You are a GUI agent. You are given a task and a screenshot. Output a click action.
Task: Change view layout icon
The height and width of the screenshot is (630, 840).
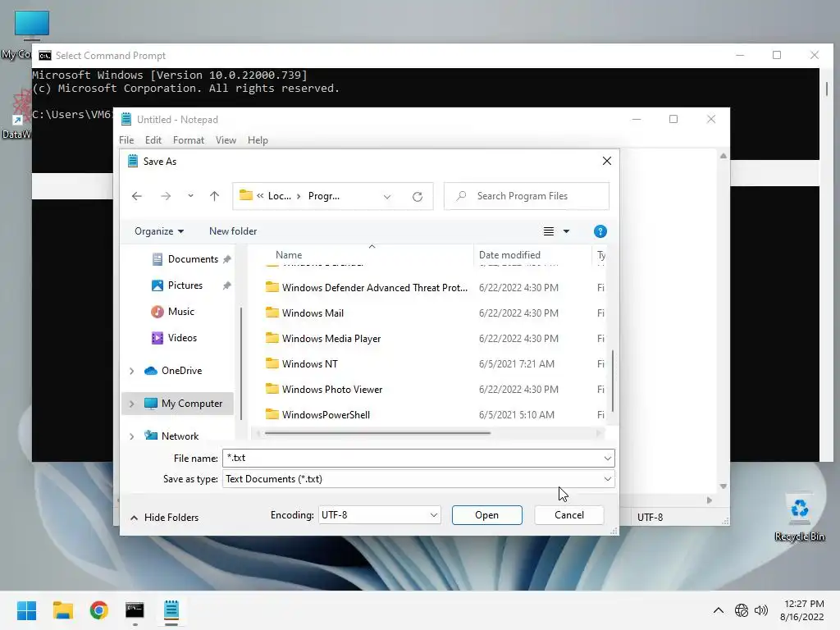tap(549, 231)
